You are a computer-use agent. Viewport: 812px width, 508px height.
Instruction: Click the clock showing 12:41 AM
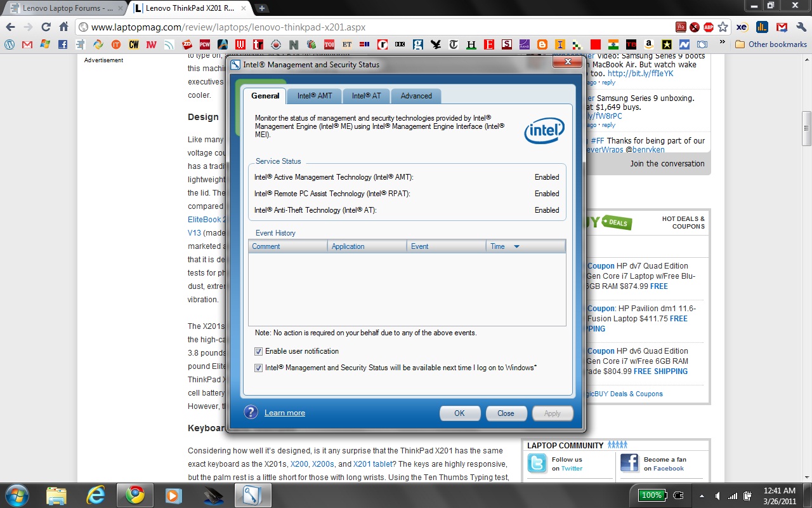(x=780, y=491)
